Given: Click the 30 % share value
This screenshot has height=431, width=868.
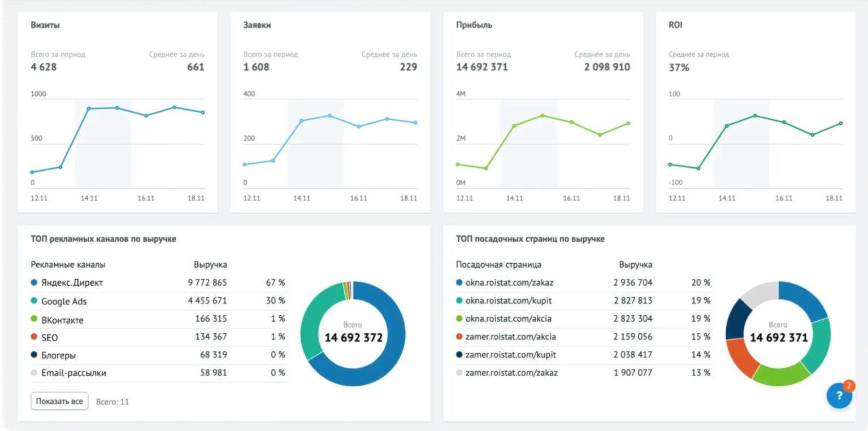Looking at the screenshot, I should point(276,301).
